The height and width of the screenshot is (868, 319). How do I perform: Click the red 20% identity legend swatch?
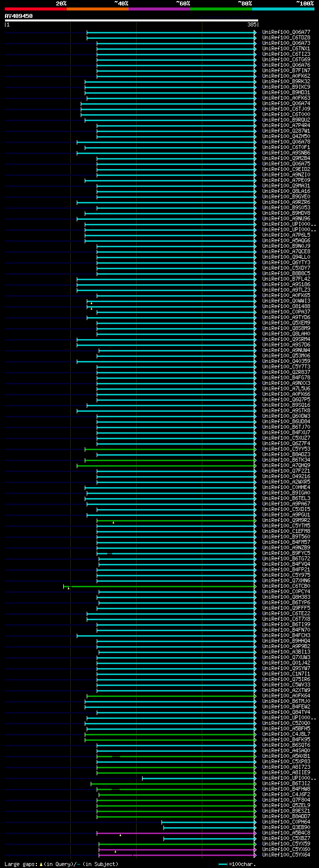(36, 9)
